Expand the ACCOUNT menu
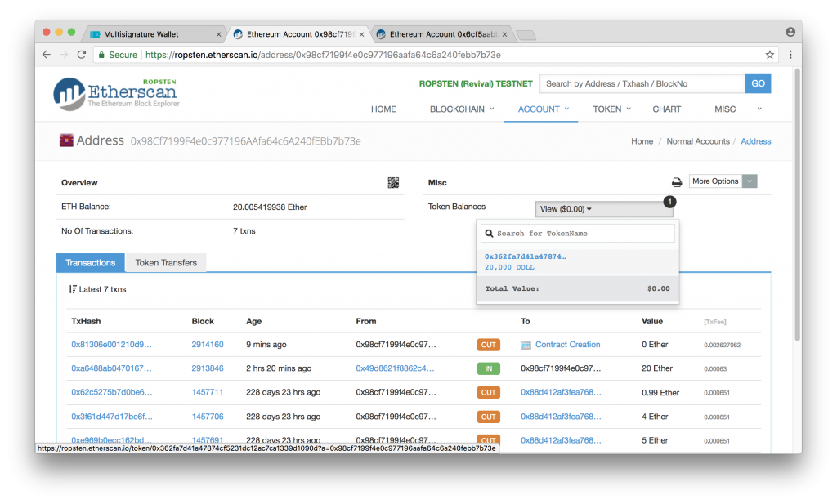 click(544, 109)
